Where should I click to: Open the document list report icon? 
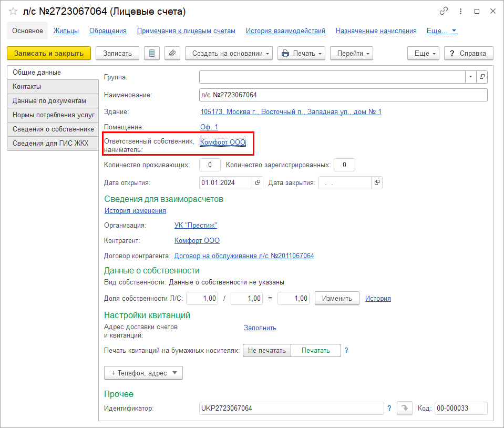pyautogui.click(x=152, y=54)
